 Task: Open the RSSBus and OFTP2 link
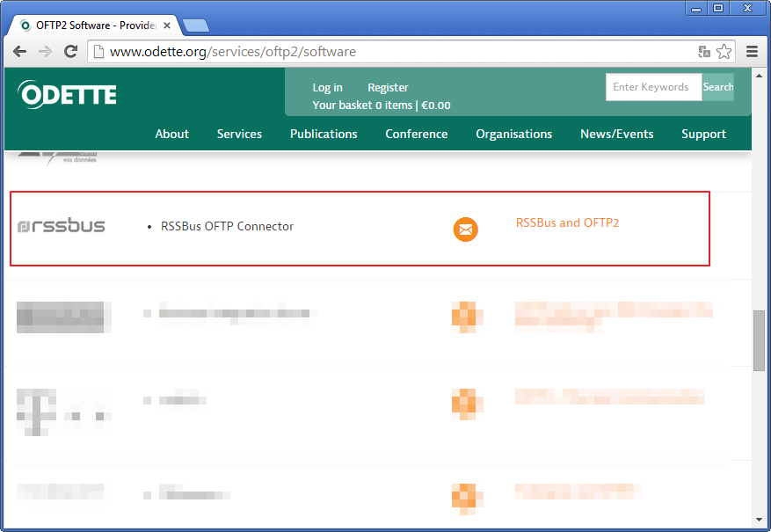pyautogui.click(x=567, y=222)
